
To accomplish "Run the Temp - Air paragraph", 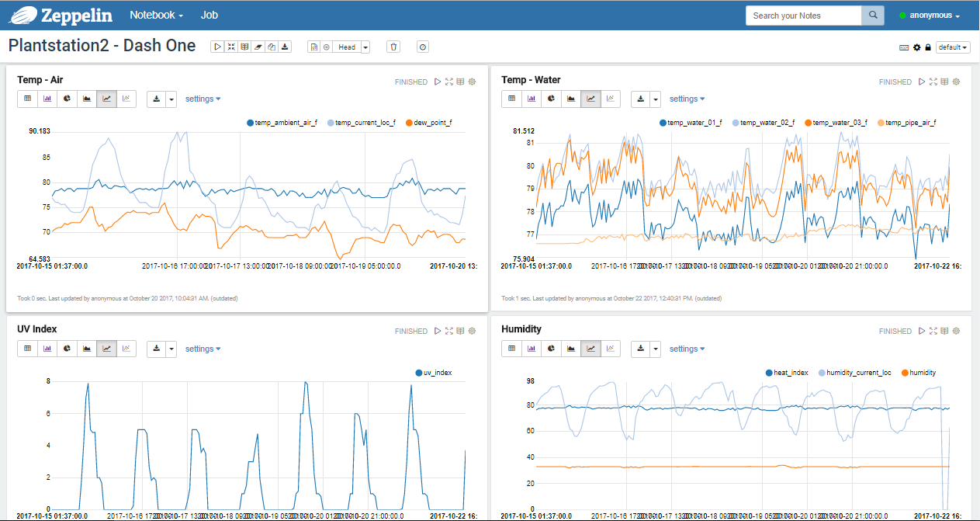I will pos(438,82).
